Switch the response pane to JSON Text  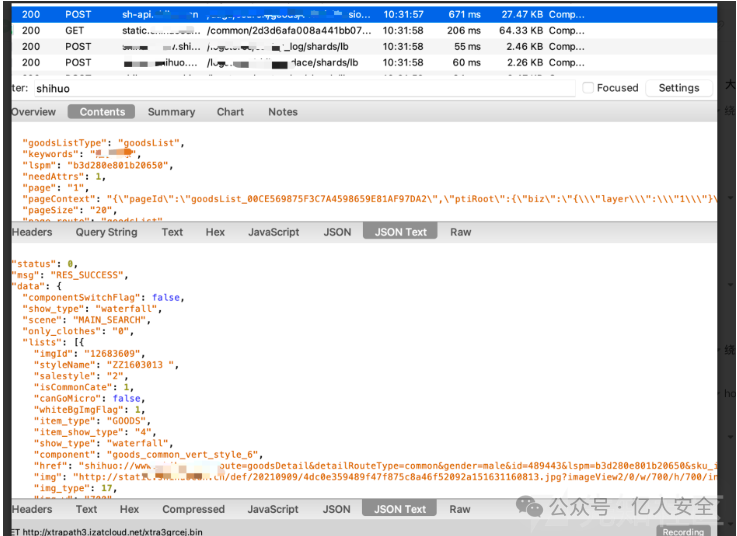coord(400,509)
